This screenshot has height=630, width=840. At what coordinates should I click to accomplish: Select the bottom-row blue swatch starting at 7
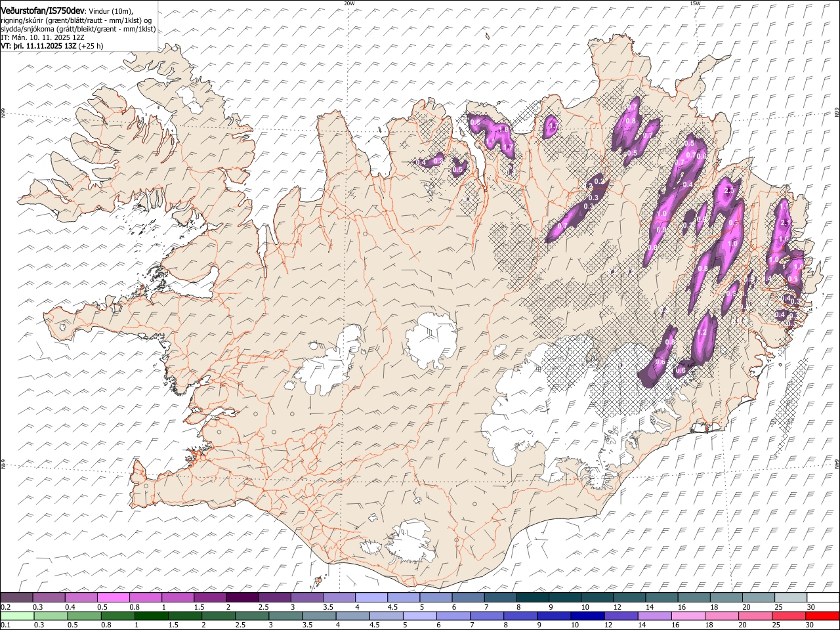487,616
